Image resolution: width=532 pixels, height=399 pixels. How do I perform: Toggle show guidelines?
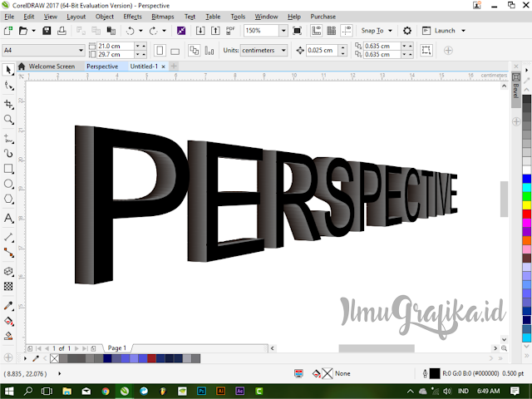click(x=347, y=31)
